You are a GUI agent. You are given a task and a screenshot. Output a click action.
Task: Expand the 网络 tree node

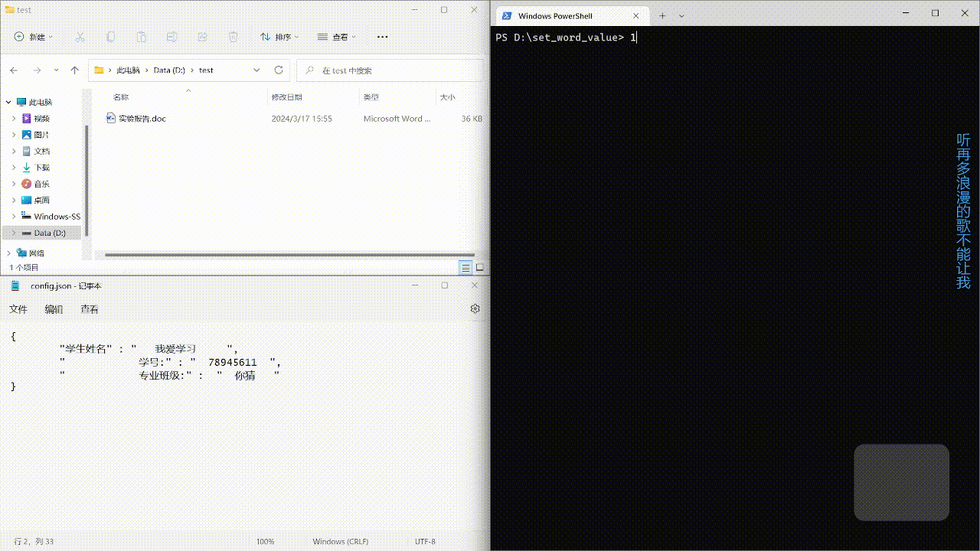[x=8, y=253]
